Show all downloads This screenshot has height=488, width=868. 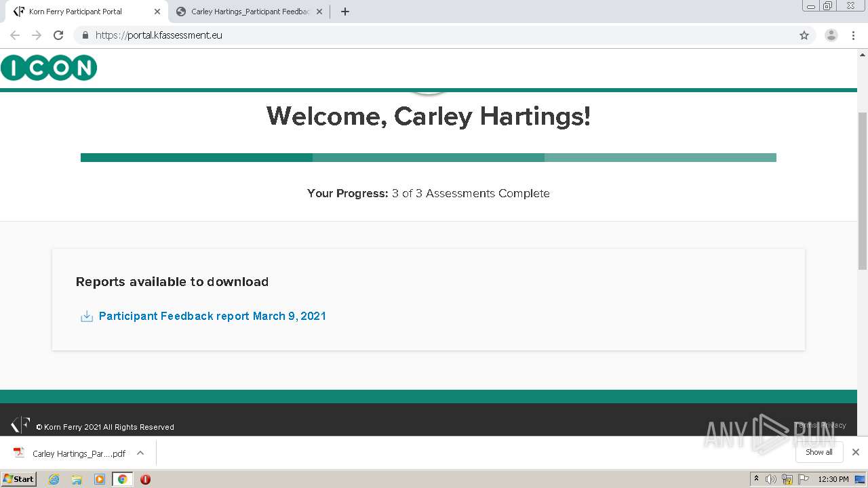(x=819, y=452)
